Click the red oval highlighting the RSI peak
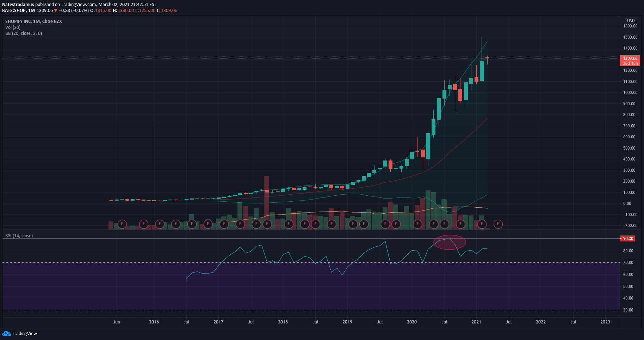The height and width of the screenshot is (340, 644). coord(450,242)
